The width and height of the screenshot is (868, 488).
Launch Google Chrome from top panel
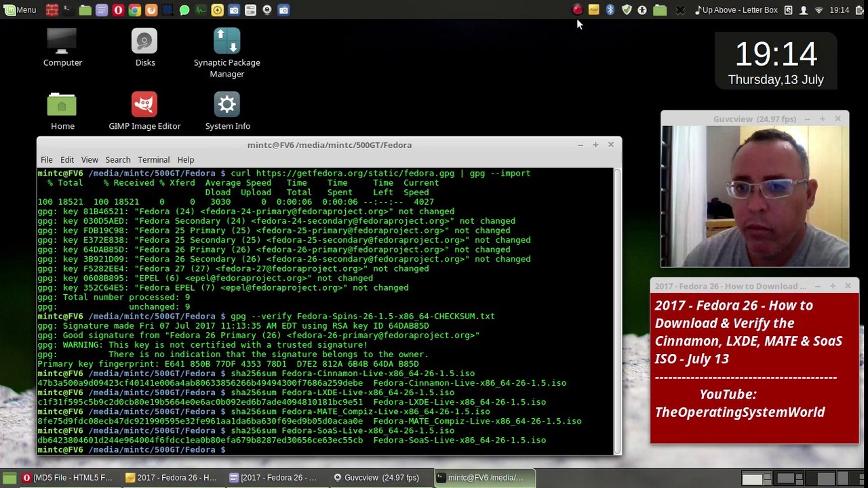pyautogui.click(x=134, y=9)
